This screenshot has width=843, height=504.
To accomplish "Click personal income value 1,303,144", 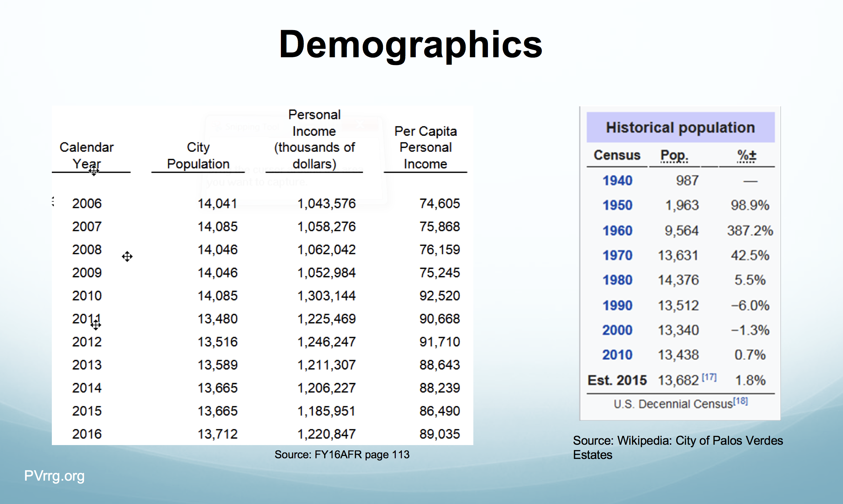I will (326, 296).
